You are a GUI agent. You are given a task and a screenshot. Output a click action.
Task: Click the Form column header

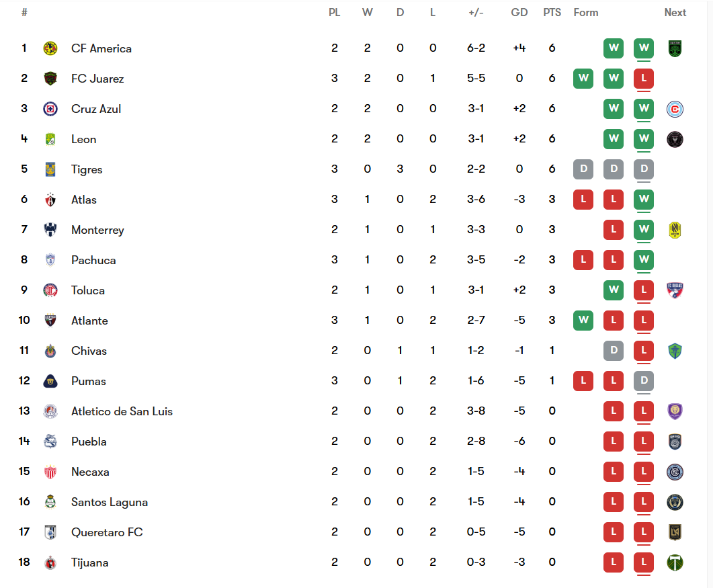point(586,13)
